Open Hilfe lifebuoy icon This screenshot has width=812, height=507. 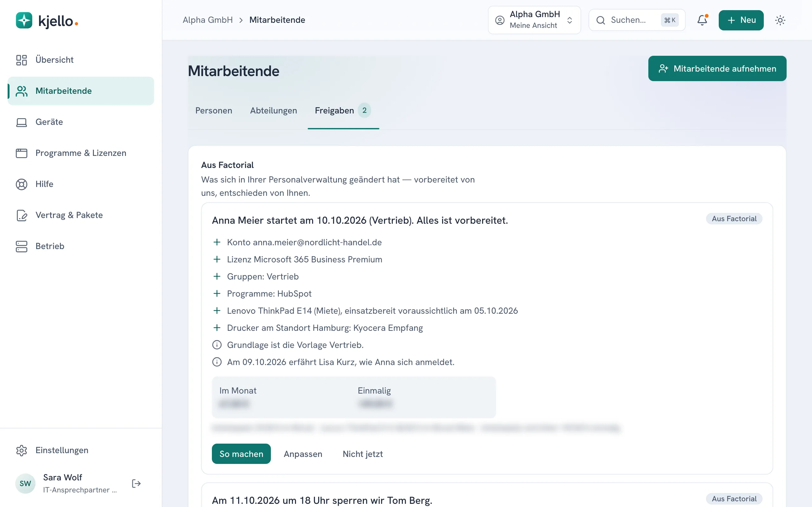(x=22, y=184)
